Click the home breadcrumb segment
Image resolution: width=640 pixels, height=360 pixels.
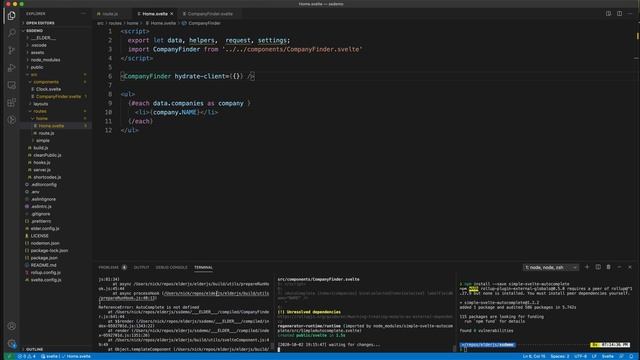(132, 23)
